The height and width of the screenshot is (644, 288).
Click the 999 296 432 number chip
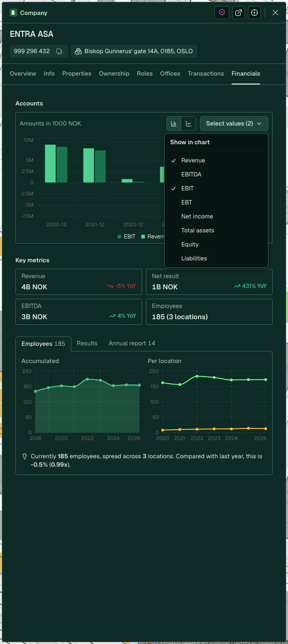39,51
